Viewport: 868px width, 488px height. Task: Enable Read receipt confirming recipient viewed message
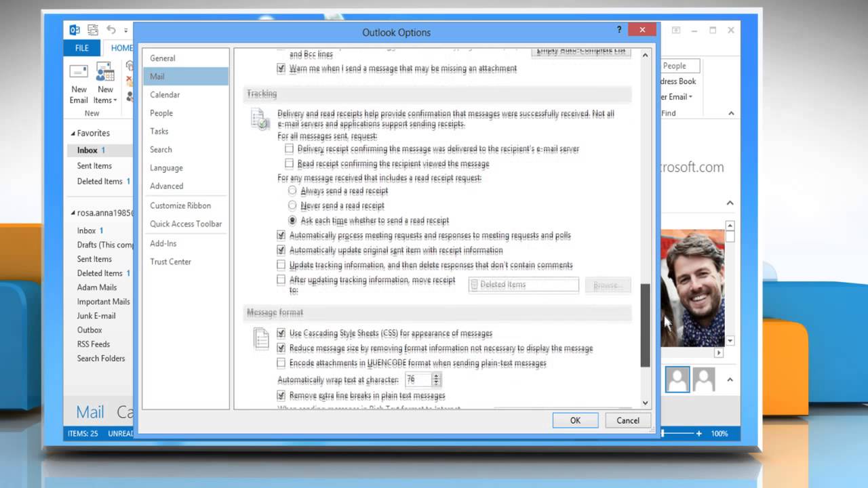pos(290,163)
